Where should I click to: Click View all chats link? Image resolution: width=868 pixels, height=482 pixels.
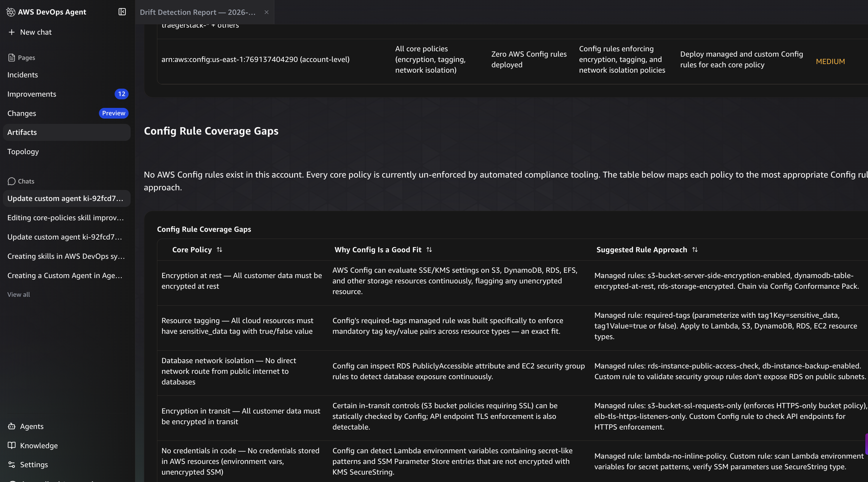click(x=19, y=295)
